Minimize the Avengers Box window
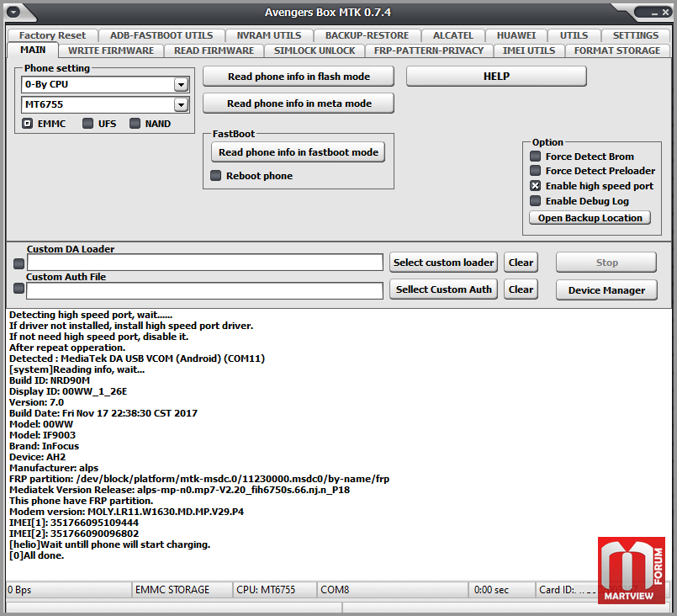Image resolution: width=677 pixels, height=616 pixels. (x=654, y=13)
